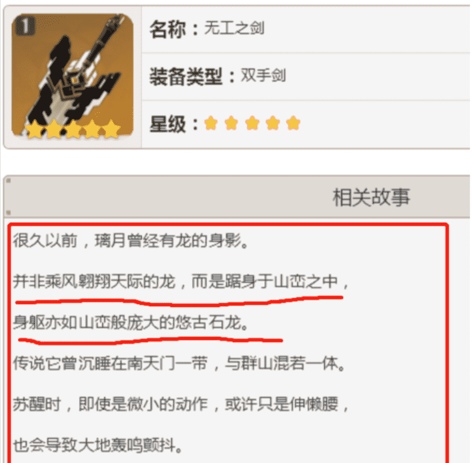476x463 pixels.
Task: Click the third star in 星级 row
Action: (x=252, y=123)
